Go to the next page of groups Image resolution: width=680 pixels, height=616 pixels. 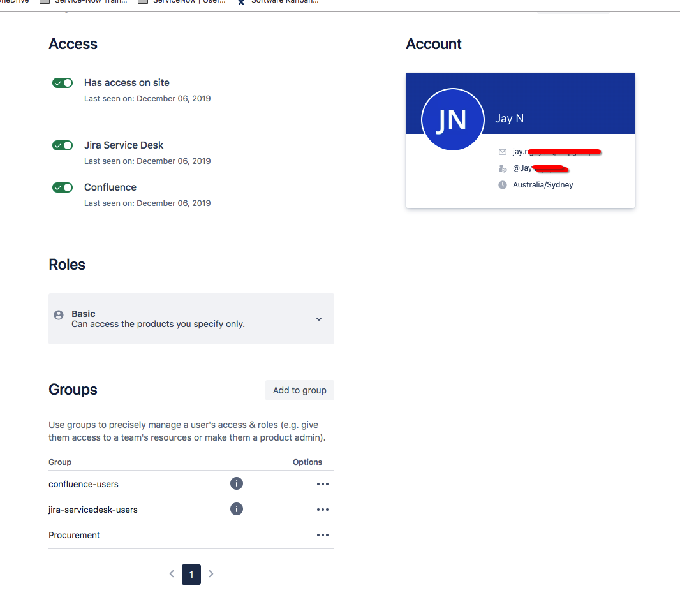click(211, 574)
